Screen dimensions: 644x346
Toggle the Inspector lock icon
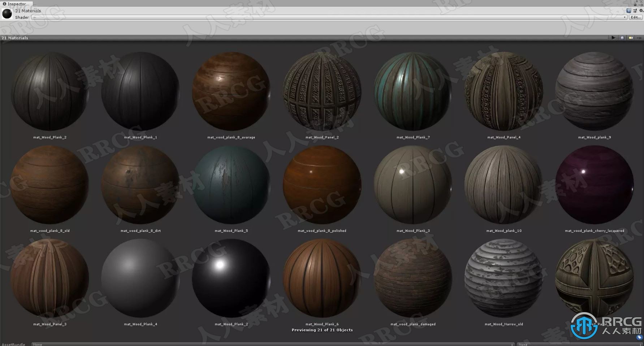point(635,4)
